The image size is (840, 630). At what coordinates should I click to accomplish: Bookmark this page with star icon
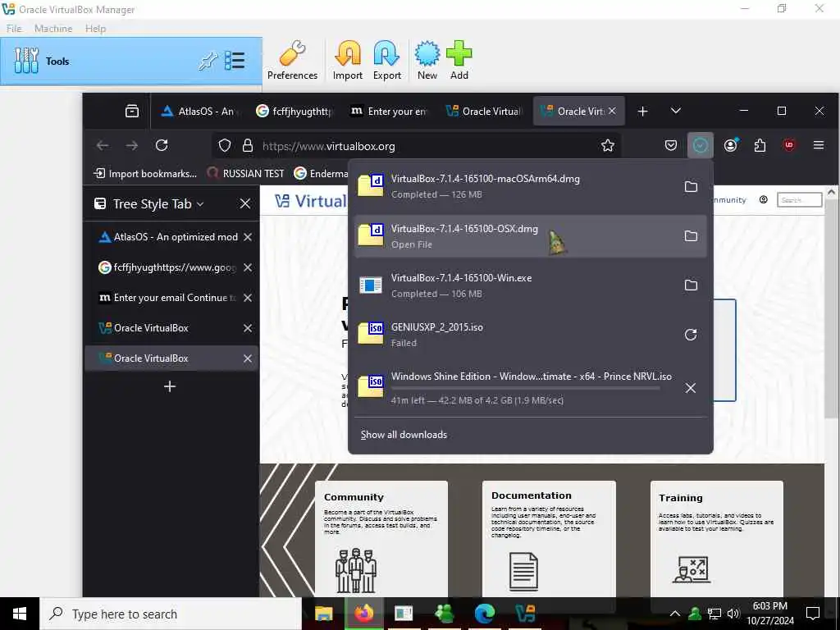608,146
